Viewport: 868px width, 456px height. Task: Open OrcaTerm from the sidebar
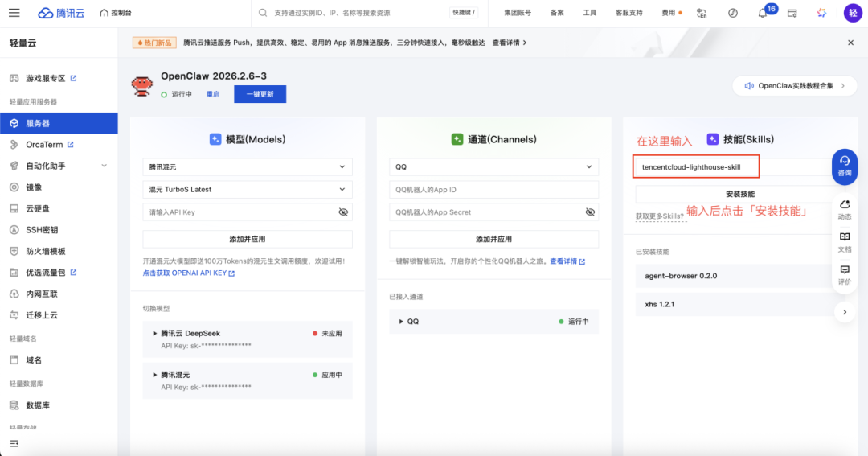(x=44, y=145)
